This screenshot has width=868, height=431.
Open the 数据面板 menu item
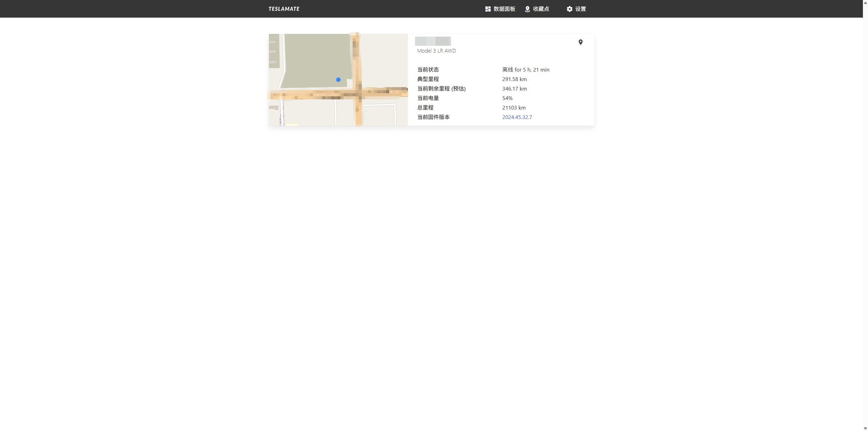coord(504,9)
